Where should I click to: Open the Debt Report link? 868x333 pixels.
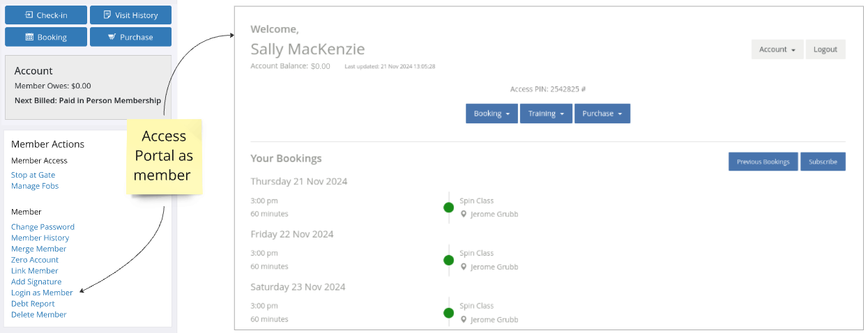[x=33, y=304]
